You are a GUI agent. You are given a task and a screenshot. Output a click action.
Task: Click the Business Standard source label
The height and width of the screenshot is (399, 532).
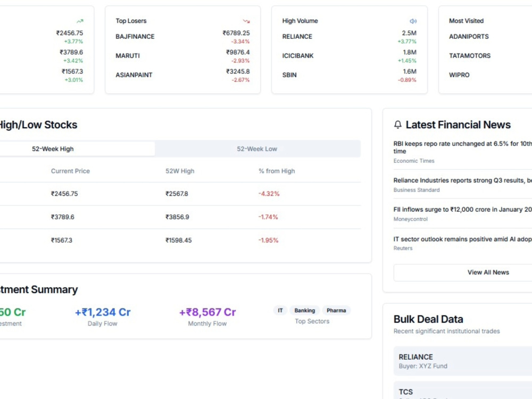(417, 190)
